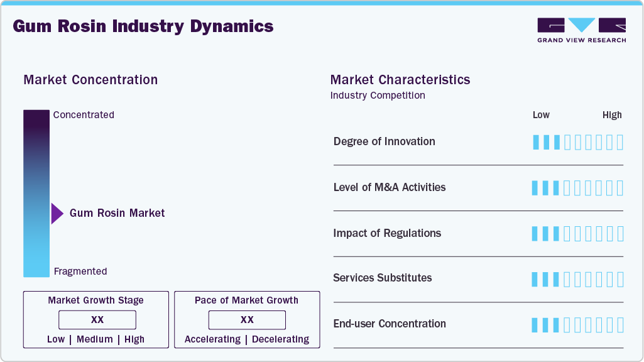Click the purple Gum Rosin Market arrow marker
Image resolution: width=644 pixels, height=362 pixels.
(57, 214)
